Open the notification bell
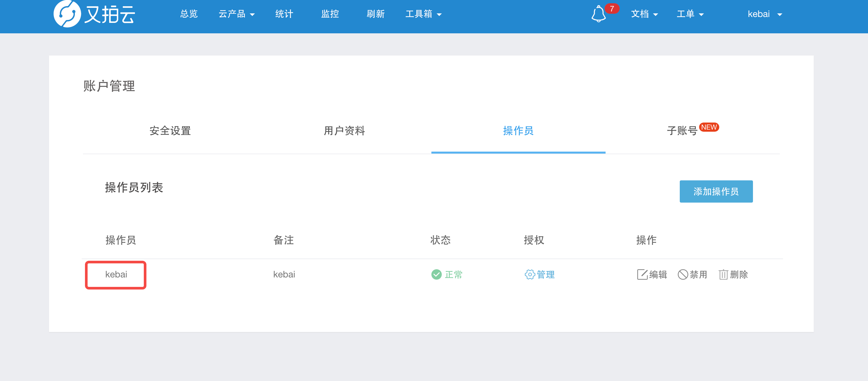868x381 pixels. click(x=598, y=14)
